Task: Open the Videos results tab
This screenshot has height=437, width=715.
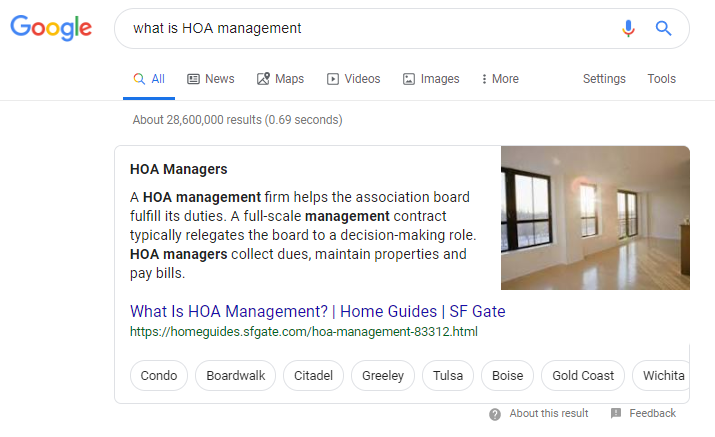Action: [x=353, y=79]
